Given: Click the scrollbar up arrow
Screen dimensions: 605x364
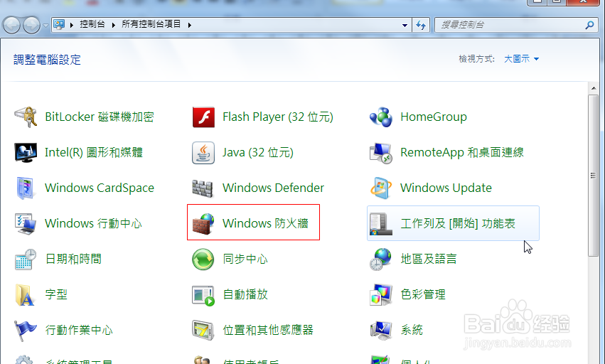Looking at the screenshot, I should tap(593, 88).
